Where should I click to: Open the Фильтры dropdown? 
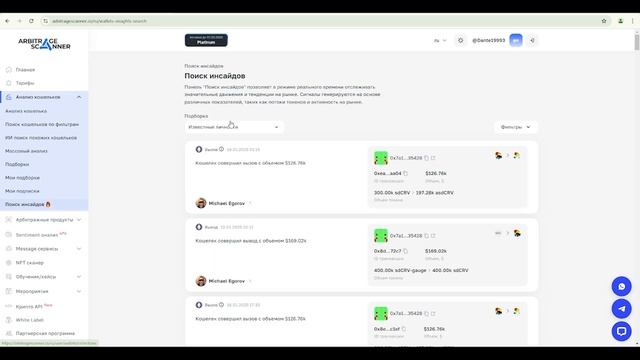pyautogui.click(x=516, y=127)
